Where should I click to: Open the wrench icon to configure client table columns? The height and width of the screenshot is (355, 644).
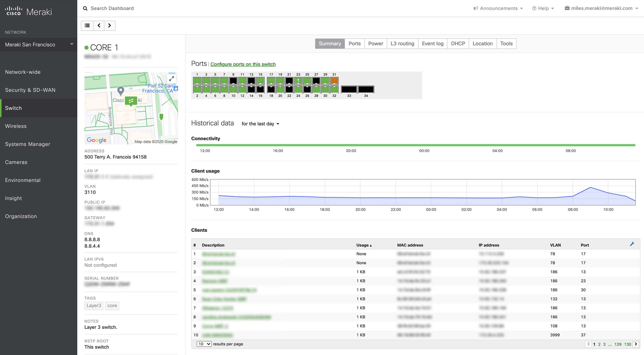pyautogui.click(x=632, y=244)
